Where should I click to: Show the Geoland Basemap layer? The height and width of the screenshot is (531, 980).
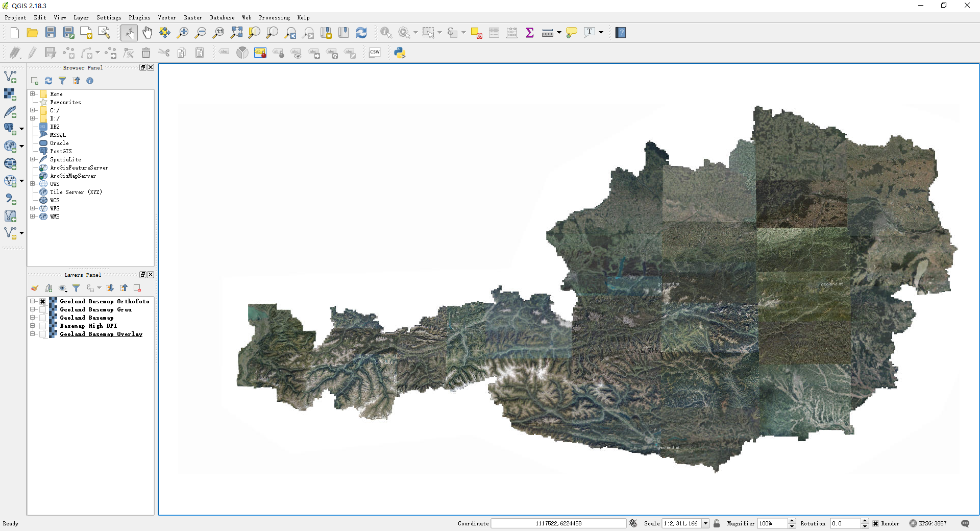click(43, 318)
